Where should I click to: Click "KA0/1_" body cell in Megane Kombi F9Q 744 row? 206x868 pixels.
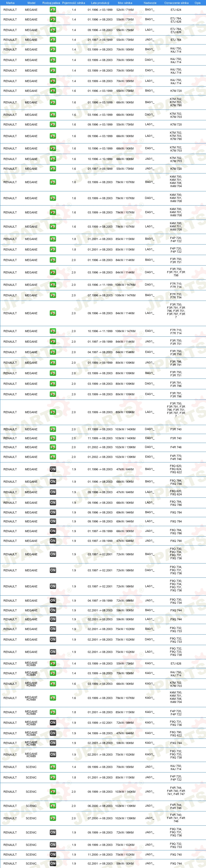(x=150, y=743)
